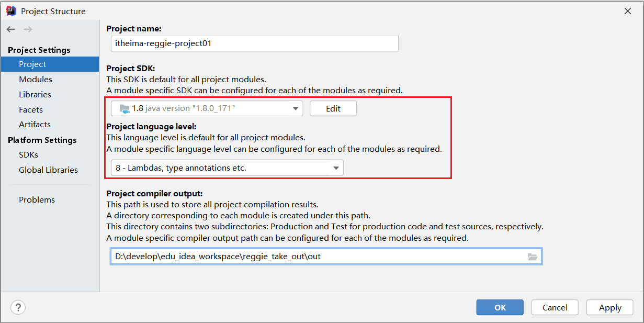Open the help question mark icon
The width and height of the screenshot is (644, 323).
pos(18,307)
